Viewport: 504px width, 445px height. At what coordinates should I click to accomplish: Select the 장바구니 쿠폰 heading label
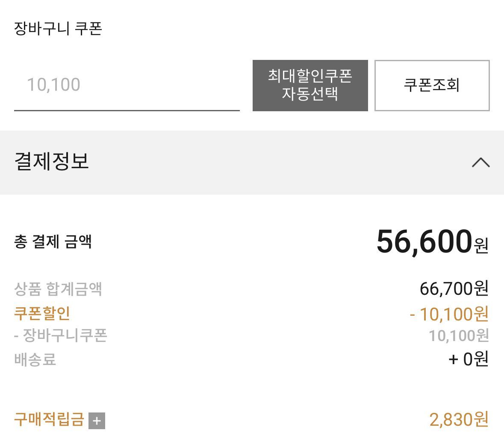[x=58, y=29]
